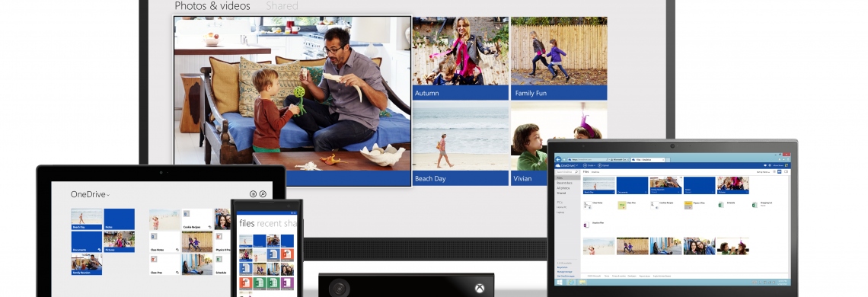
Task: Open the Schedule Excel file on the laptop
Action: coord(728,204)
